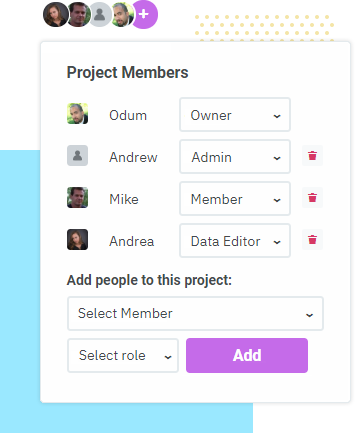Open Odum's Owner role dropdown
Image resolution: width=360 pixels, height=433 pixels.
pyautogui.click(x=235, y=115)
